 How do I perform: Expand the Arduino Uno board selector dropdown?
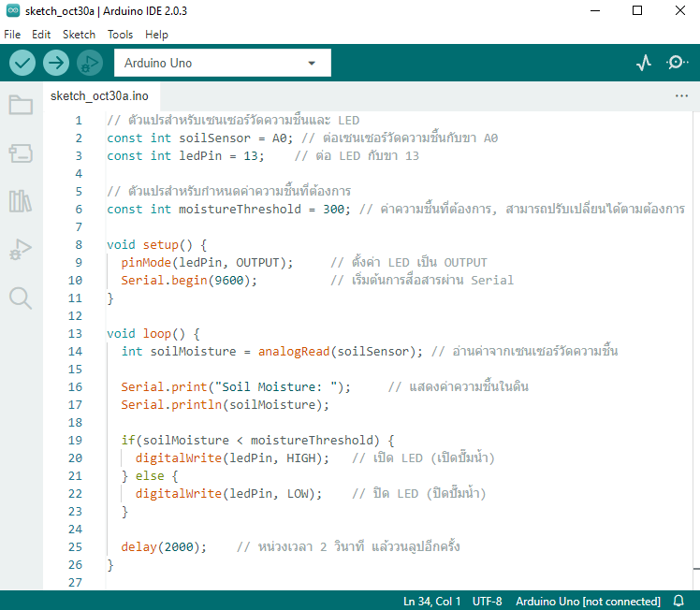[223, 63]
